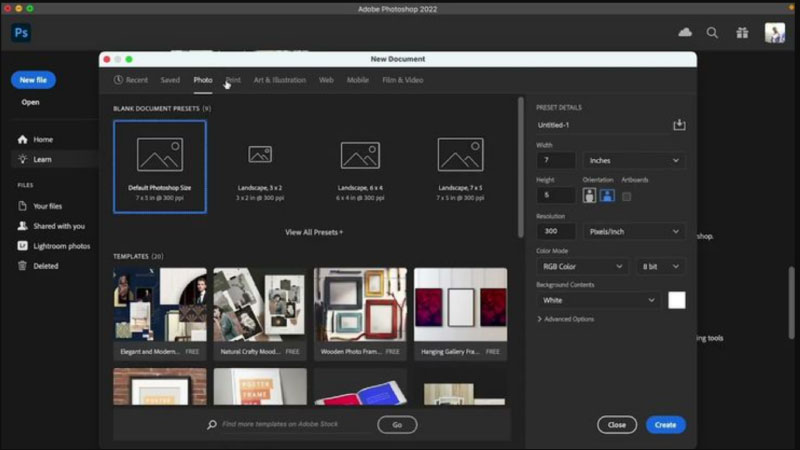800x450 pixels.
Task: Click the white background color swatch
Action: (677, 301)
